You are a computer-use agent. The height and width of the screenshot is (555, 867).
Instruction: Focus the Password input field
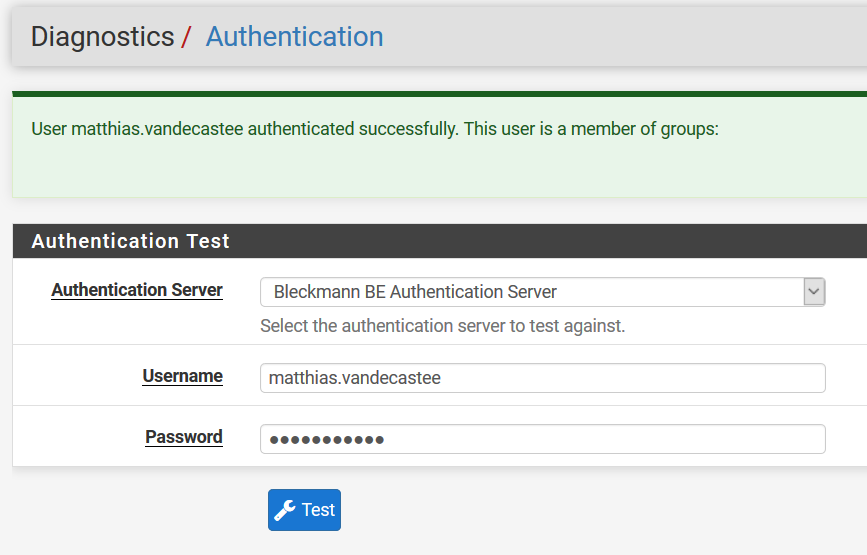(542, 439)
